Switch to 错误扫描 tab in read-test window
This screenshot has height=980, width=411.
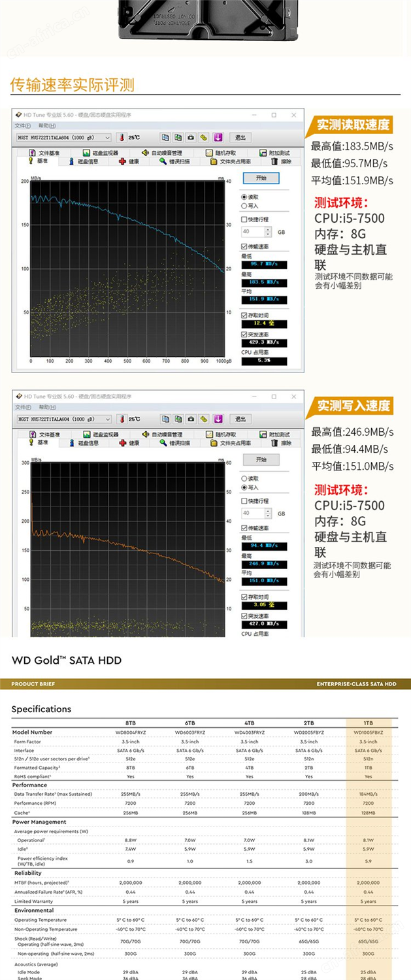point(175,161)
